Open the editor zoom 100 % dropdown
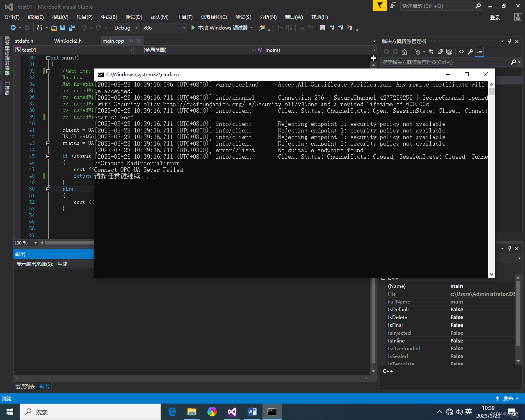The image size is (525, 420). [26, 243]
